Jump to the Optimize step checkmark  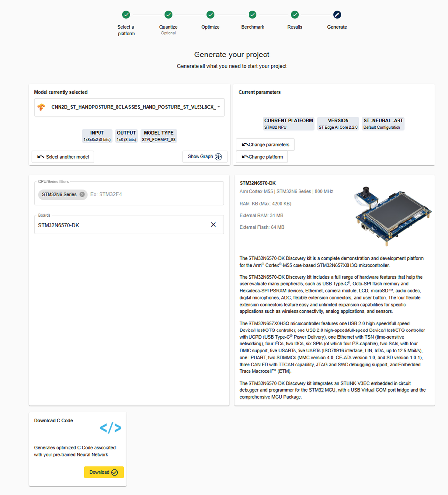[210, 15]
